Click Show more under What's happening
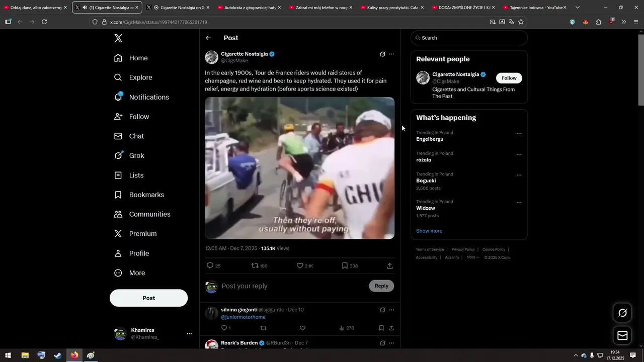The width and height of the screenshot is (644, 362). click(x=429, y=231)
